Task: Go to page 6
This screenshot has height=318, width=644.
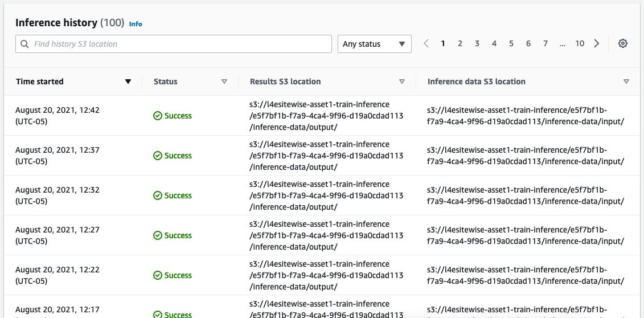Action: [x=528, y=43]
